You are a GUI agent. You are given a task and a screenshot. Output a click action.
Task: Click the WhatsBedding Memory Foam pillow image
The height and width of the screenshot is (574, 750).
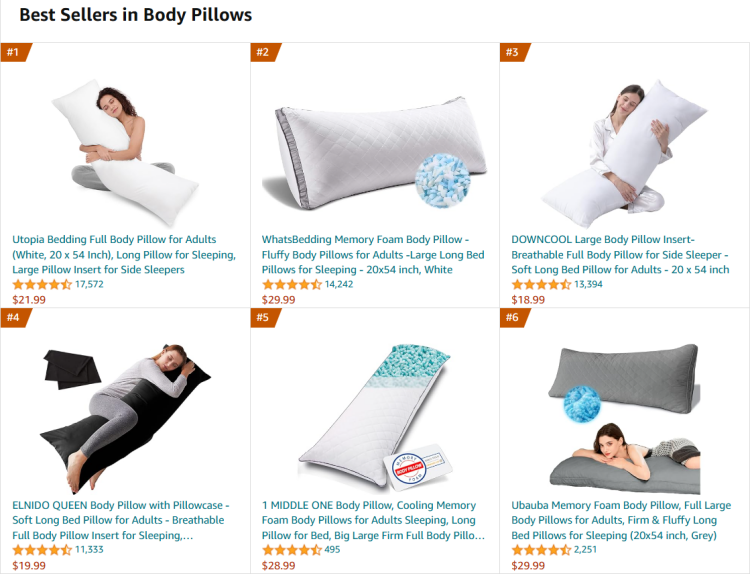(x=375, y=153)
